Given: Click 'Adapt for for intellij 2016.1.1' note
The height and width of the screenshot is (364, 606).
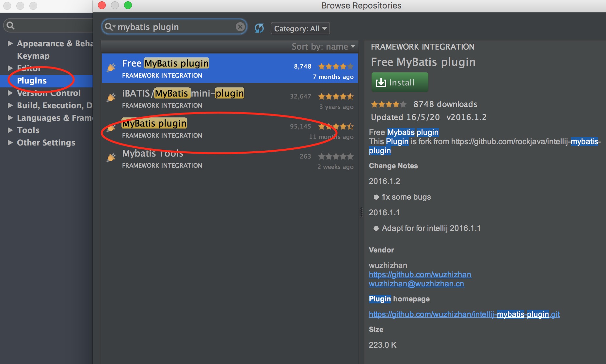Looking at the screenshot, I should 431,228.
